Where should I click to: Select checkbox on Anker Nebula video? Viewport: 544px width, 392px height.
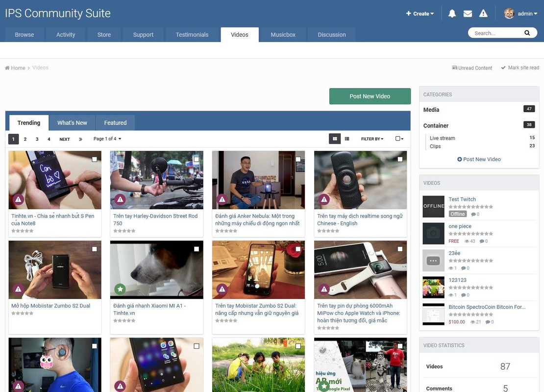point(298,159)
